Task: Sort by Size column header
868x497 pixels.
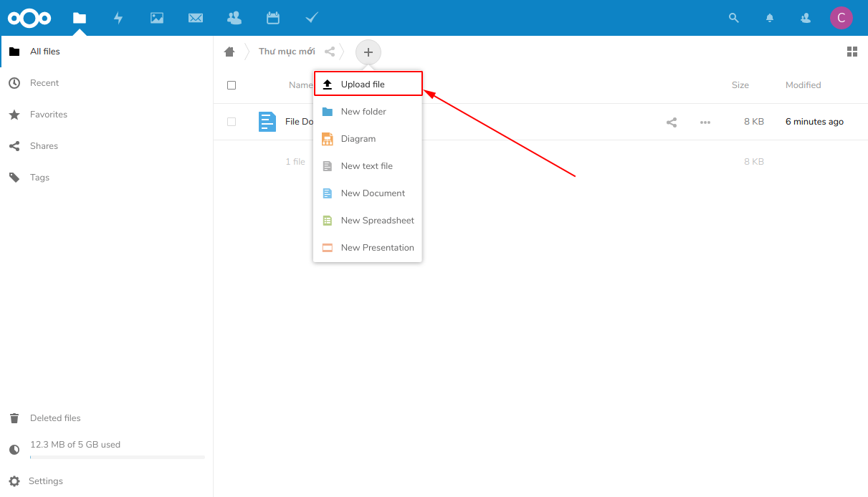Action: 740,85
